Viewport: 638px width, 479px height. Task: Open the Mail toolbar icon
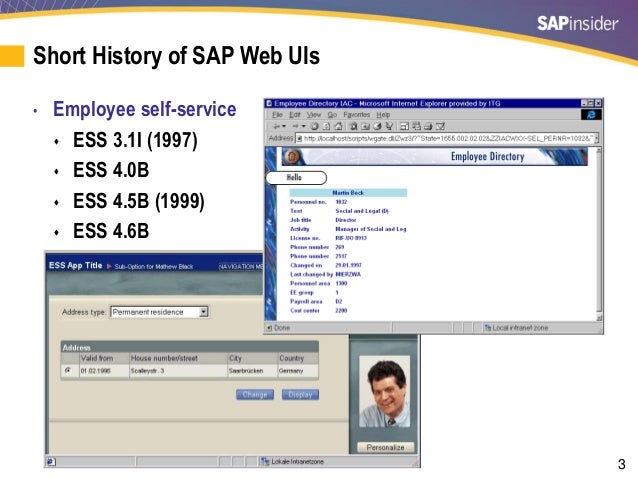coord(416,126)
